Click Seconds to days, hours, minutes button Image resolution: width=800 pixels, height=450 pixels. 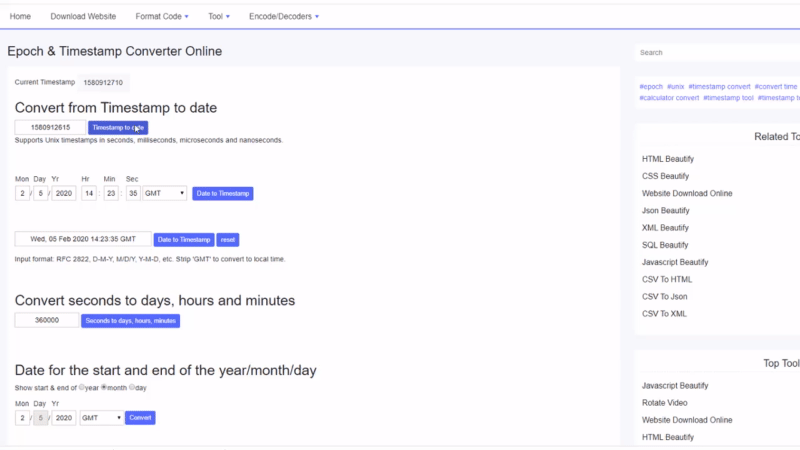click(130, 321)
